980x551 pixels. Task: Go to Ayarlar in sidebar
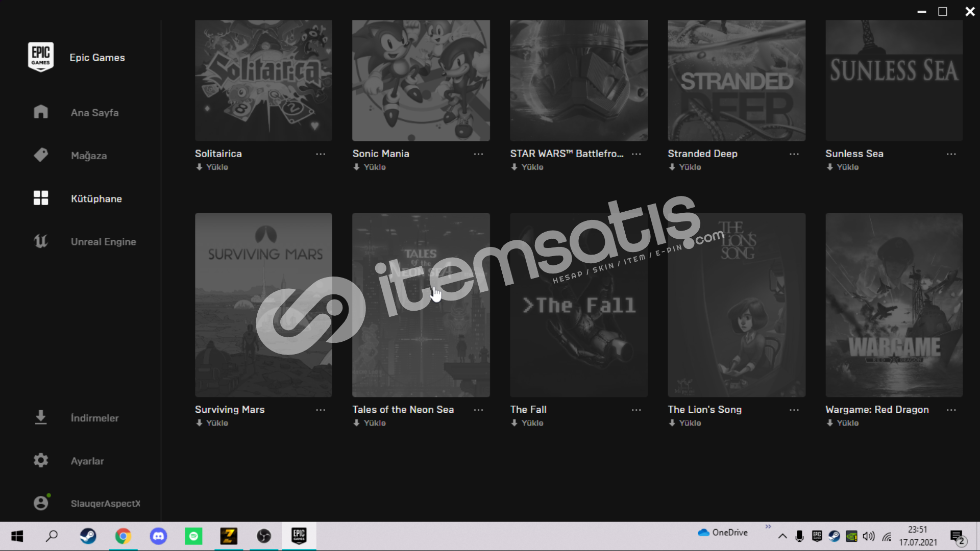pos(87,461)
